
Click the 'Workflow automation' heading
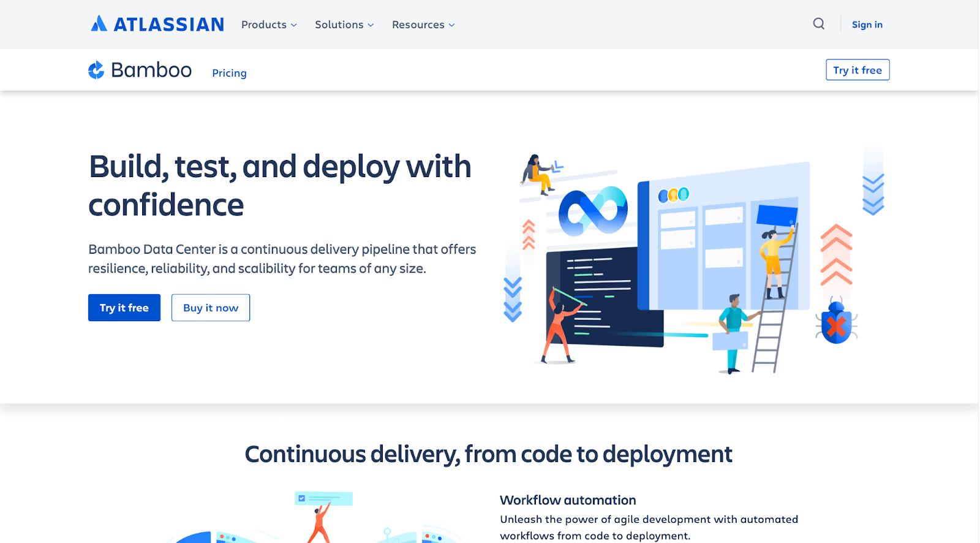[568, 500]
